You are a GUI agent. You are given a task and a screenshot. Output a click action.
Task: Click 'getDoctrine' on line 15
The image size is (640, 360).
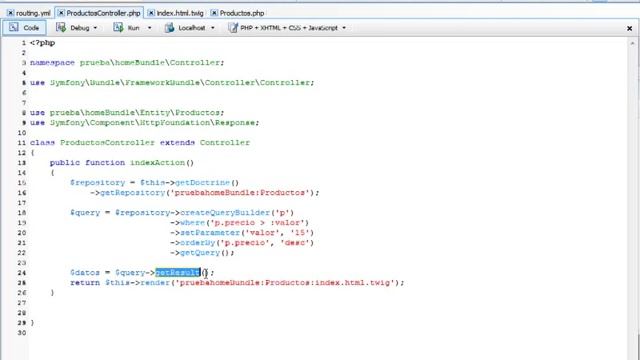[202, 182]
